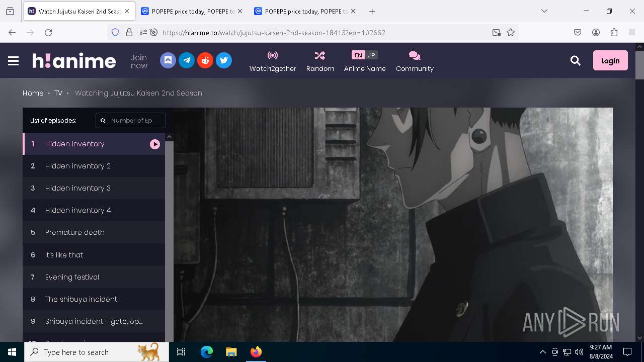Viewport: 644px width, 362px height.
Task: Go back to the previous page
Action: (12, 32)
